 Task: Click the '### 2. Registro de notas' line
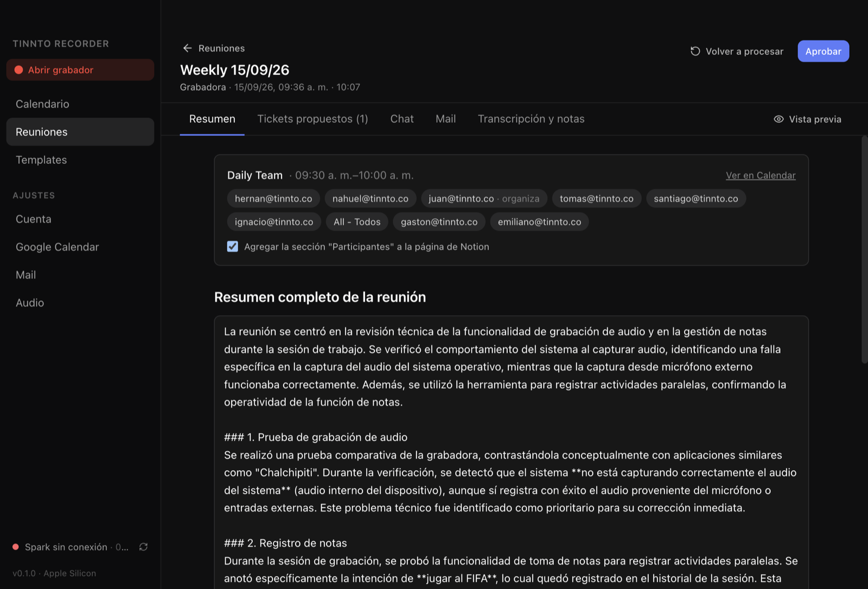tap(285, 543)
